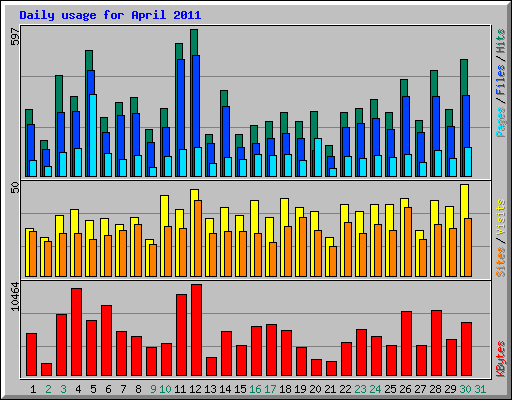Select day 13 on the date axis
512x400 pixels.
point(210,389)
